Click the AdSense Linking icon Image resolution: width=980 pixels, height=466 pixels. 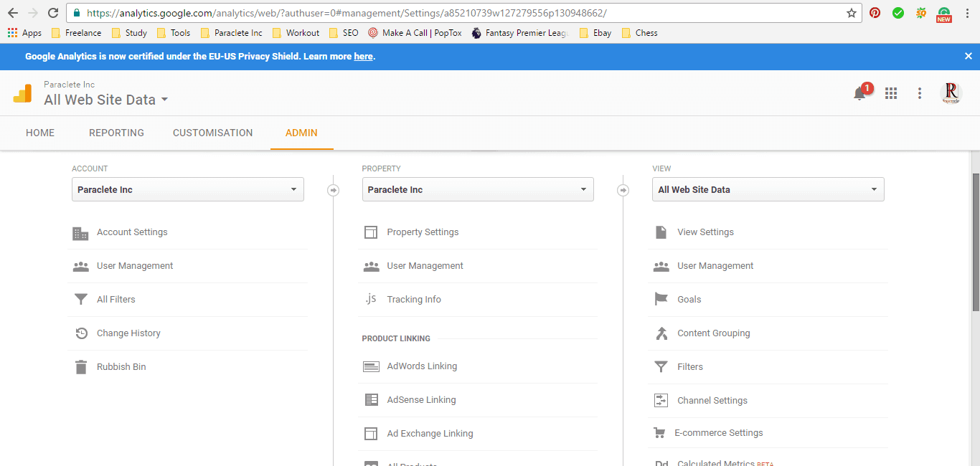[371, 400]
